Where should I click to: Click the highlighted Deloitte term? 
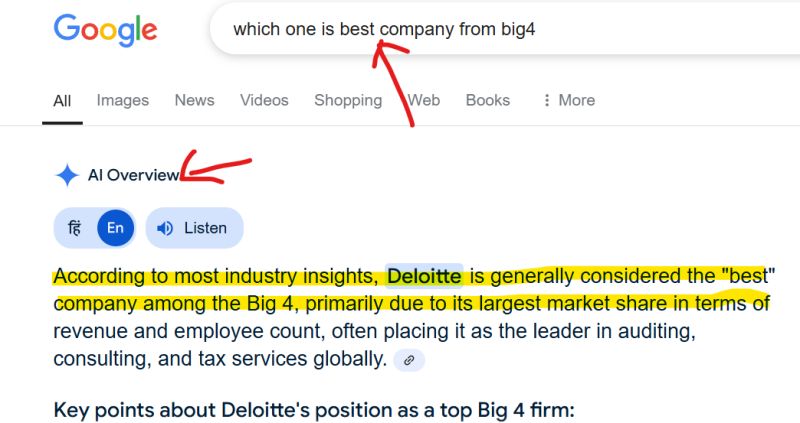click(424, 276)
